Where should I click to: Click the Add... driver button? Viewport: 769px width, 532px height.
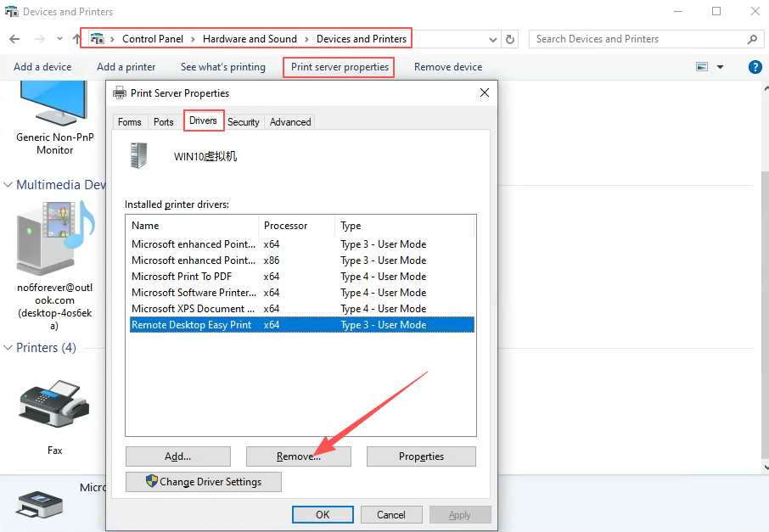point(178,456)
